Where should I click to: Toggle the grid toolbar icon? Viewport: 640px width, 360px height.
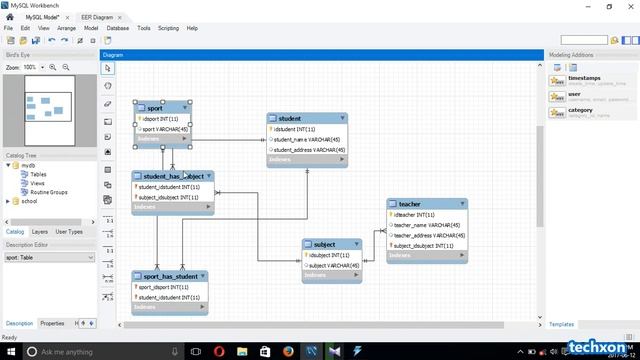click(x=80, y=40)
